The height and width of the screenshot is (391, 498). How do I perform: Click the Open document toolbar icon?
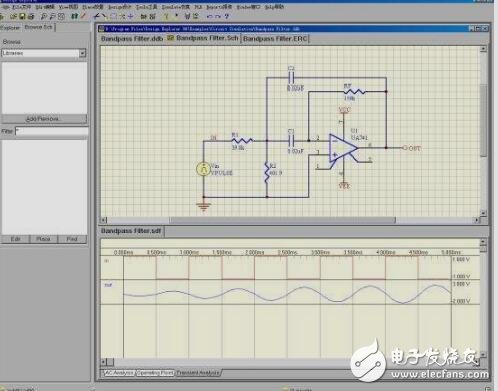pos(14,16)
